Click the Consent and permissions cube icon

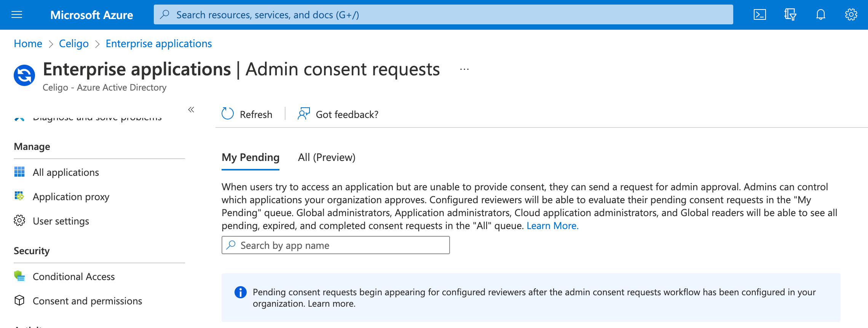pos(19,300)
